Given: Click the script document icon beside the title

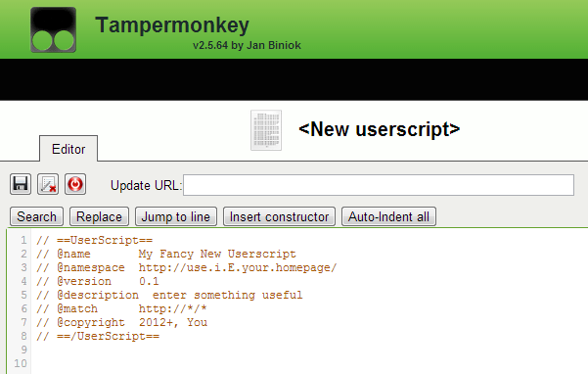Looking at the screenshot, I should 266,130.
